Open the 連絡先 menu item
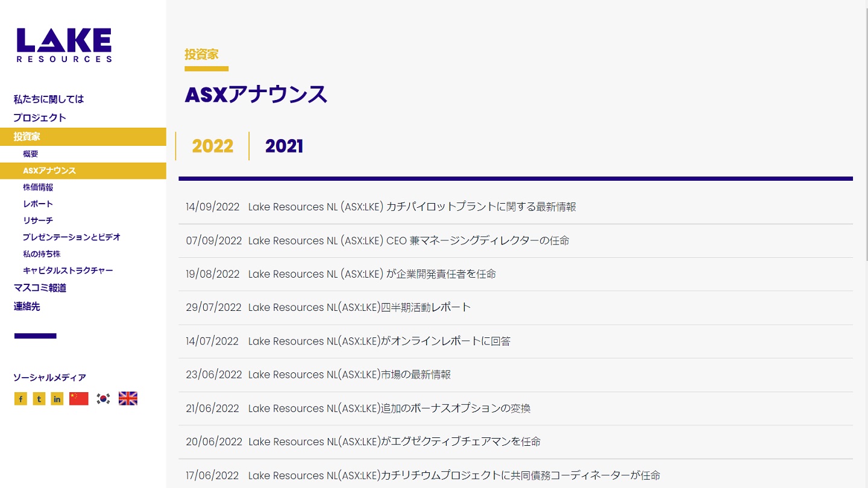The height and width of the screenshot is (488, 868). 27,307
